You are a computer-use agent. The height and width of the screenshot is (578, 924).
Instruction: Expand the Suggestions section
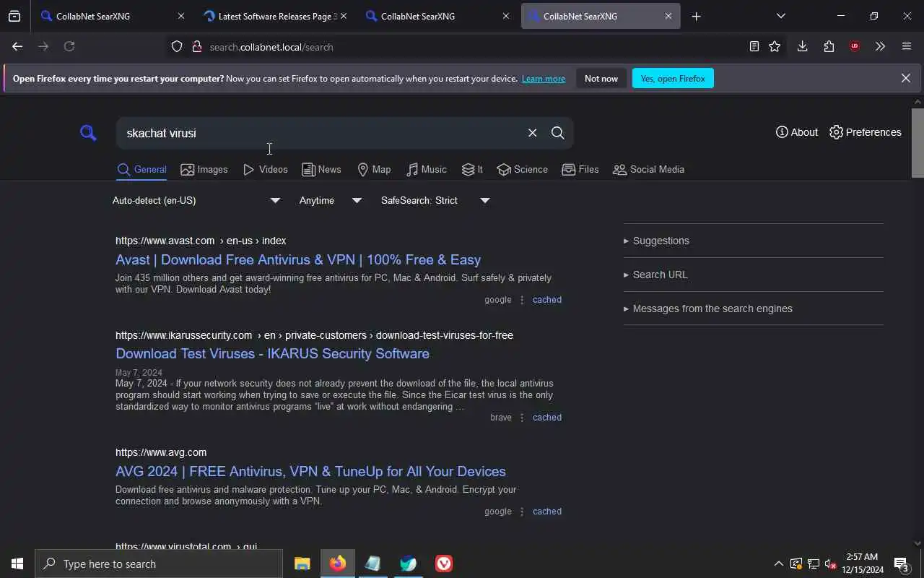click(753, 241)
